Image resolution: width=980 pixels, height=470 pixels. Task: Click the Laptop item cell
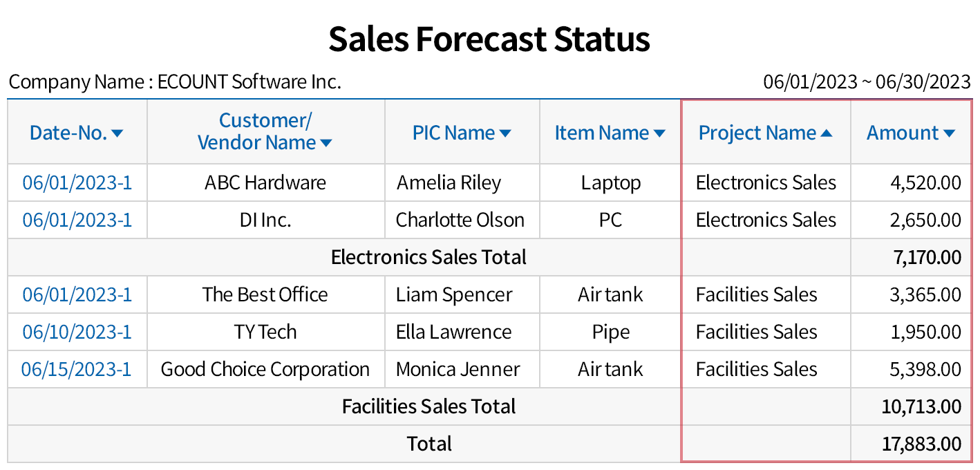611,183
